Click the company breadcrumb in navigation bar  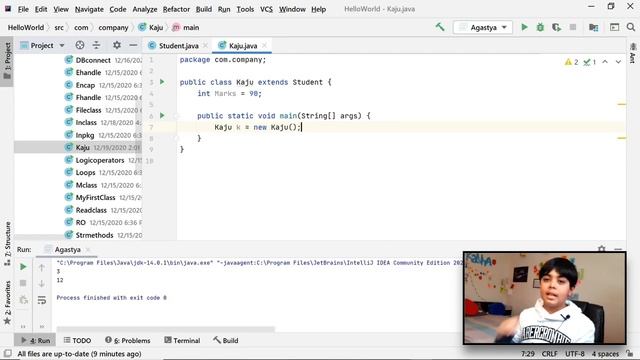pos(113,27)
